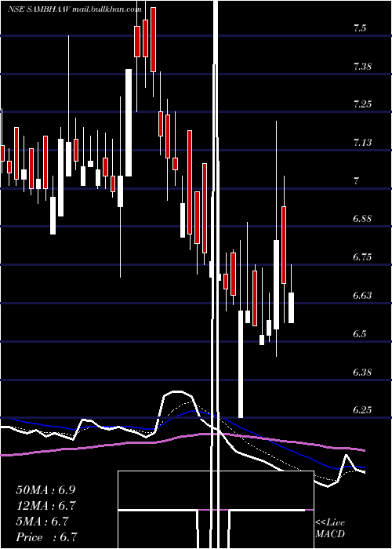This screenshot has width=392, height=549.
Task: Click the 6.75 price axis label
Action: click(362, 257)
